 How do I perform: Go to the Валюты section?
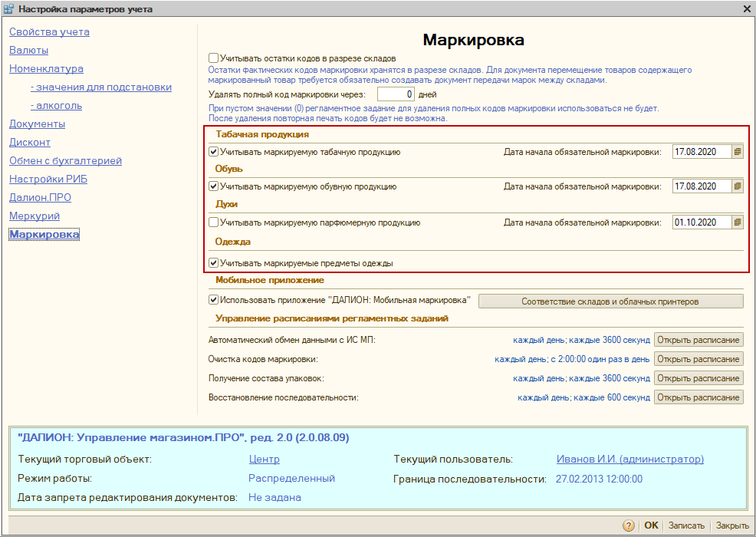[x=28, y=50]
